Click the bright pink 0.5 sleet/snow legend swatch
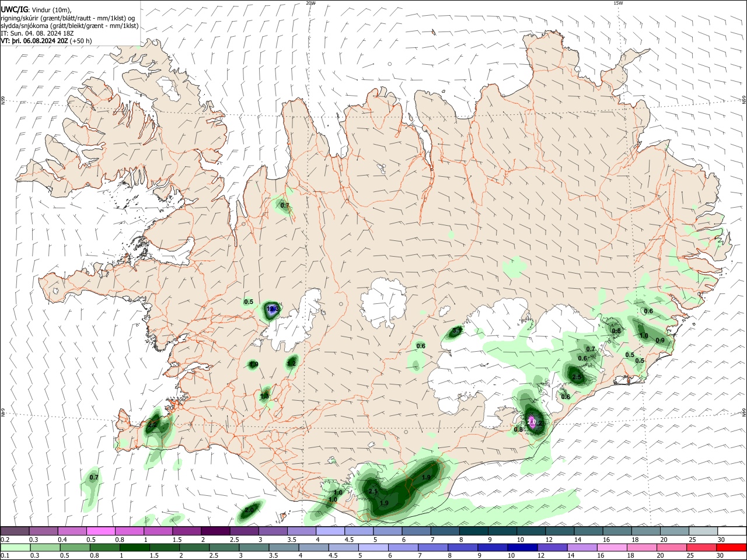747x560 pixels. tap(101, 531)
